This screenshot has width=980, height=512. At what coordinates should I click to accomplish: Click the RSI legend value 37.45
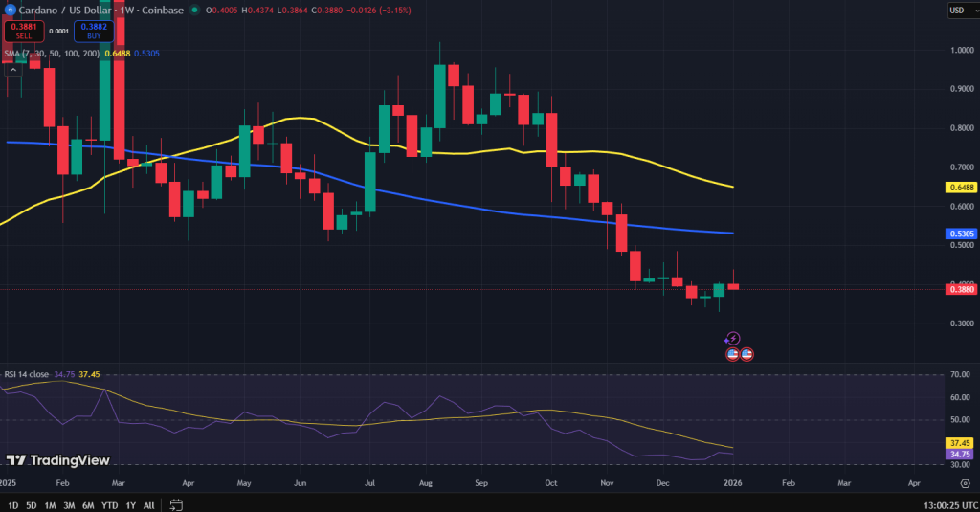pos(89,374)
